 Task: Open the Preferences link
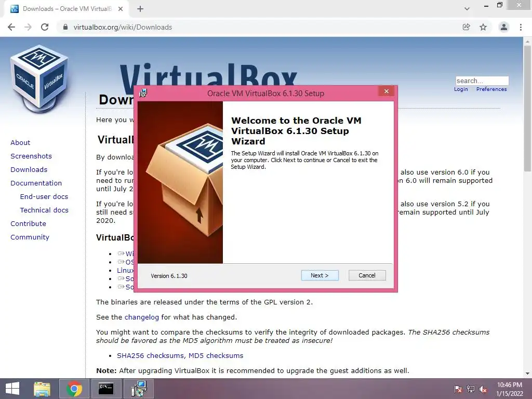pyautogui.click(x=491, y=89)
